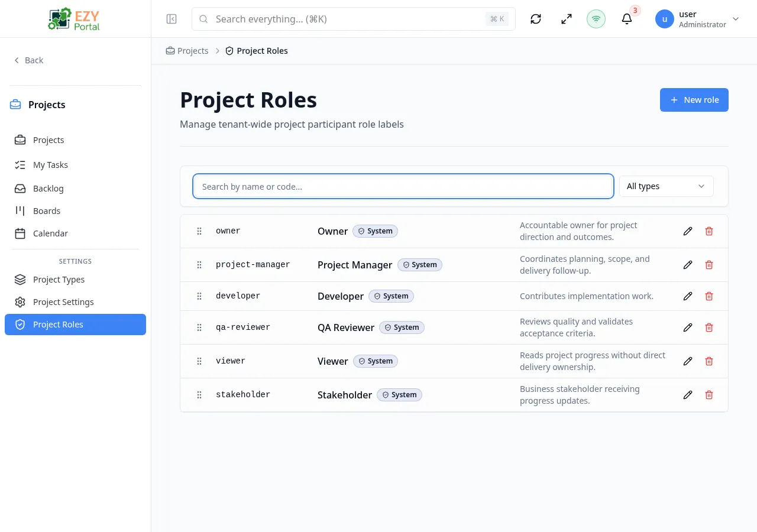Delete the developer role

pyautogui.click(x=709, y=296)
